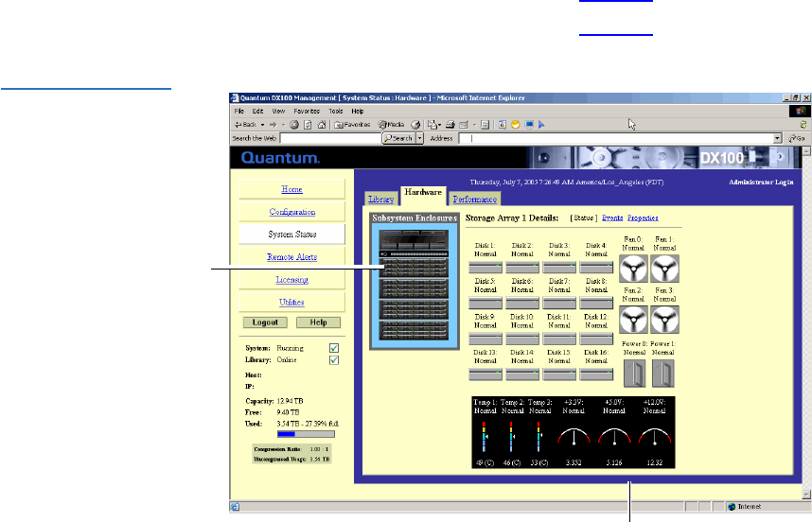This screenshot has height=522, width=812.
Task: Select the top system enclosure in rack image
Action: [x=414, y=240]
